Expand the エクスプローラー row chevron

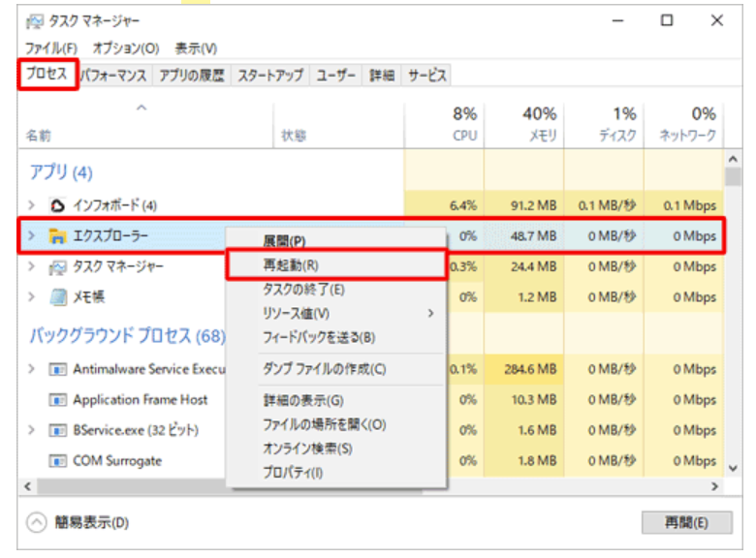pos(32,236)
